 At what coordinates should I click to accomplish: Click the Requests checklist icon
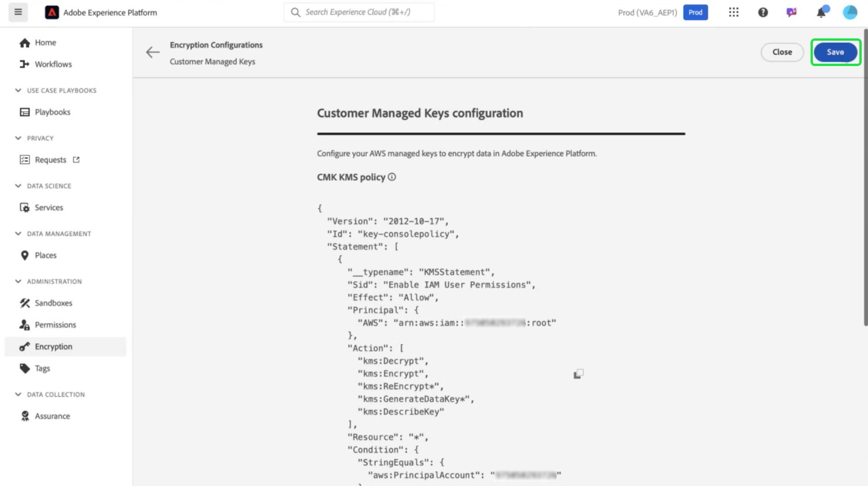[x=25, y=160]
